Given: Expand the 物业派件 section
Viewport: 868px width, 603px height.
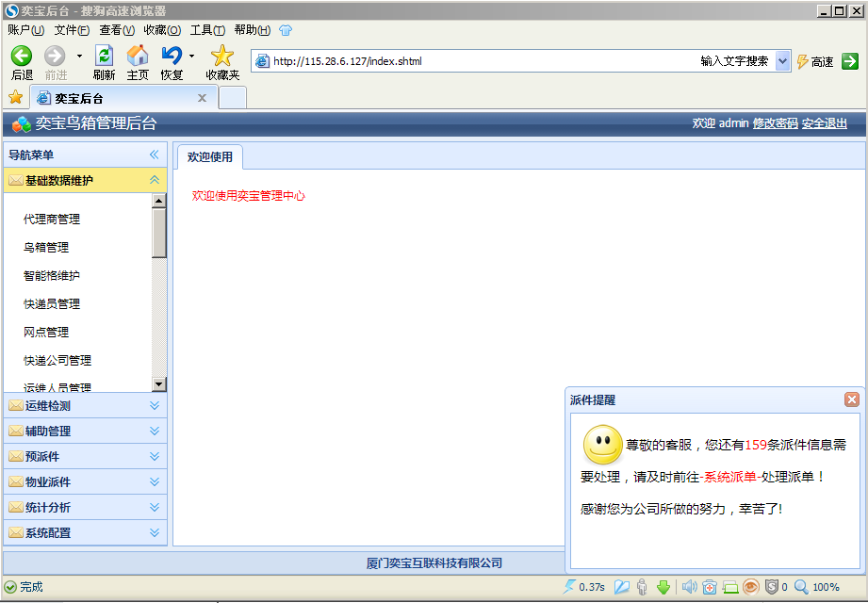Looking at the screenshot, I should click(x=155, y=481).
